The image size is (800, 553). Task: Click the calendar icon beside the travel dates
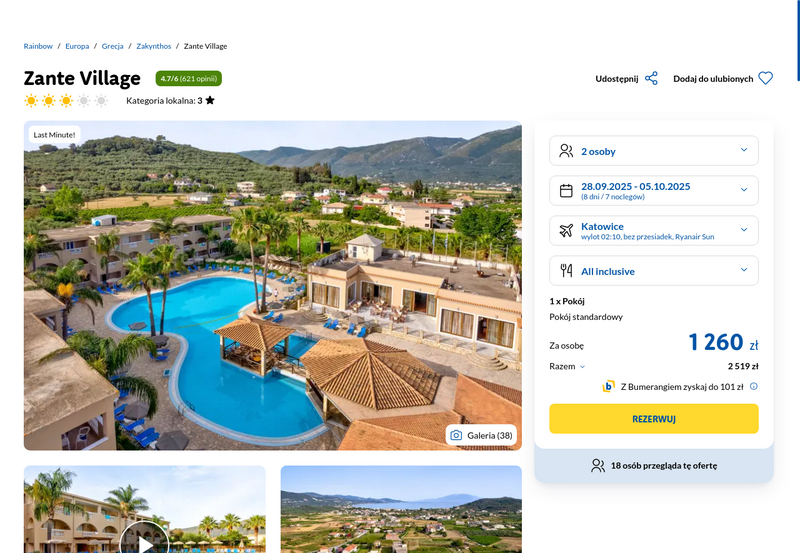click(x=566, y=191)
